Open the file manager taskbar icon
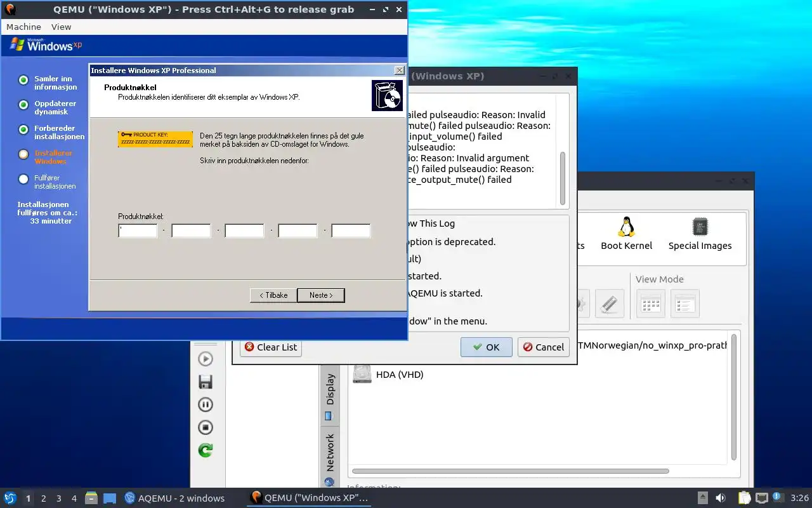812x508 pixels. tap(91, 498)
